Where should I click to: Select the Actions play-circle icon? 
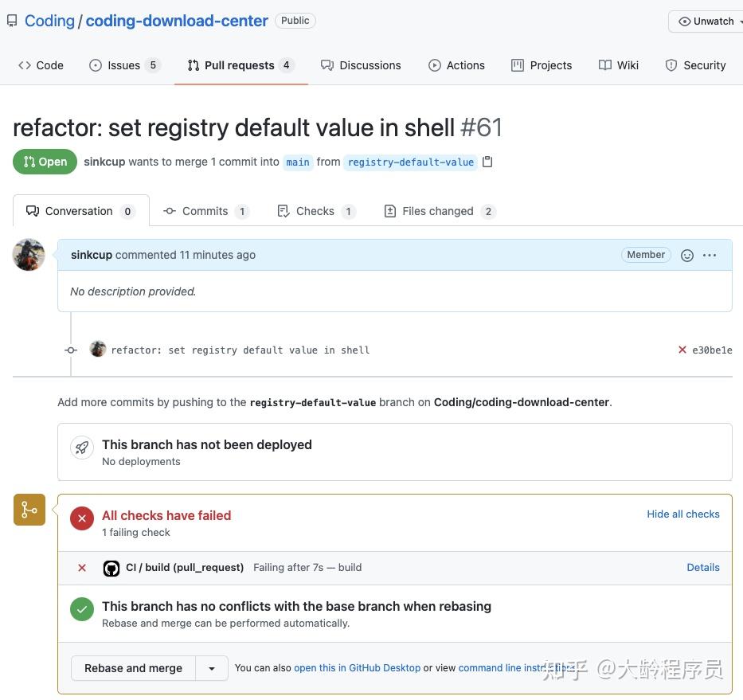click(x=436, y=65)
